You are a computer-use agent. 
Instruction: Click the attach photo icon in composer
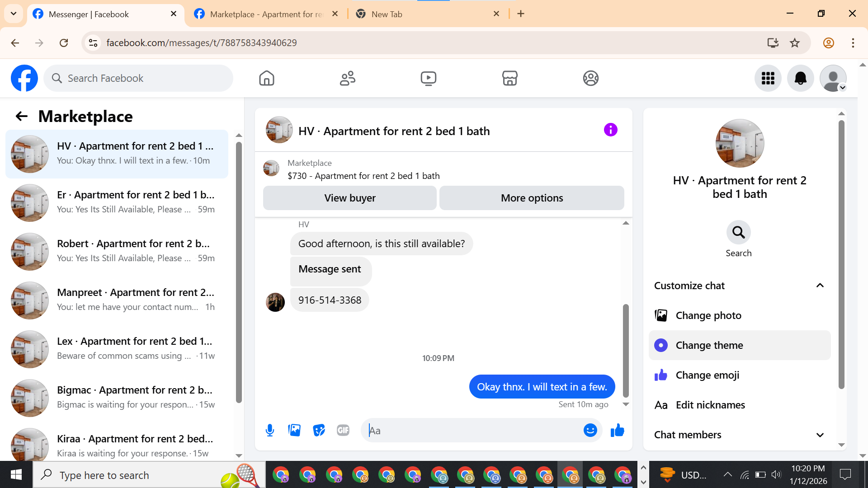294,430
